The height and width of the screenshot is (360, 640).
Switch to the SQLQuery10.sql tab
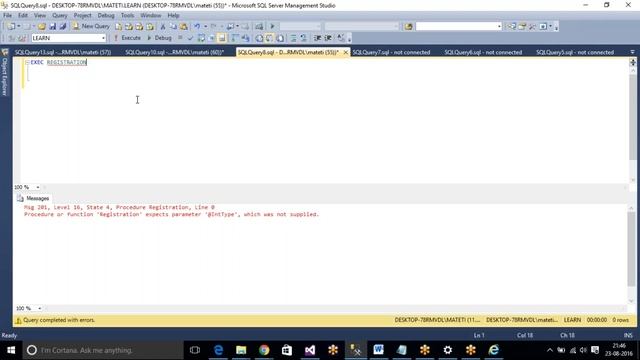point(175,52)
